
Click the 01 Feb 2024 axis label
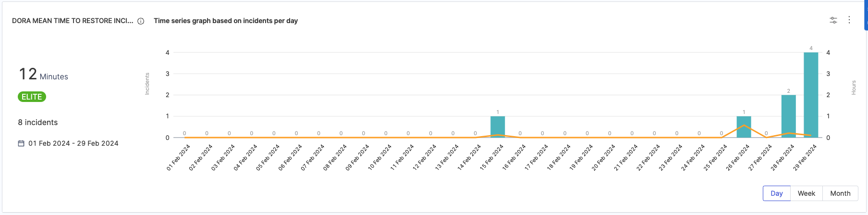[179, 157]
